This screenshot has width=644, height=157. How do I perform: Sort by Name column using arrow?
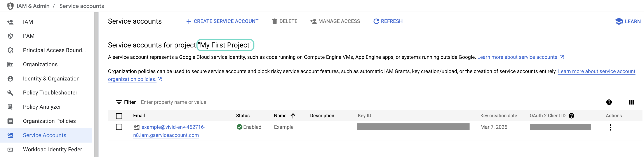tap(293, 115)
